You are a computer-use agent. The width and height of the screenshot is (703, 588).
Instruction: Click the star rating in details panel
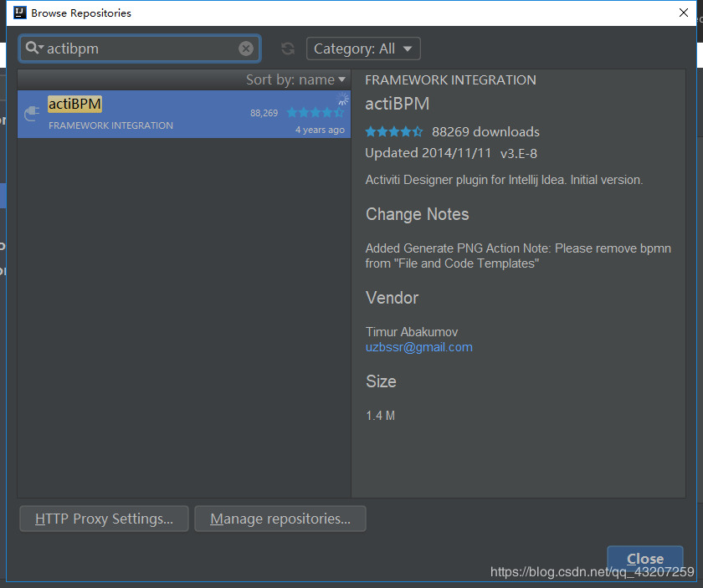tap(393, 132)
